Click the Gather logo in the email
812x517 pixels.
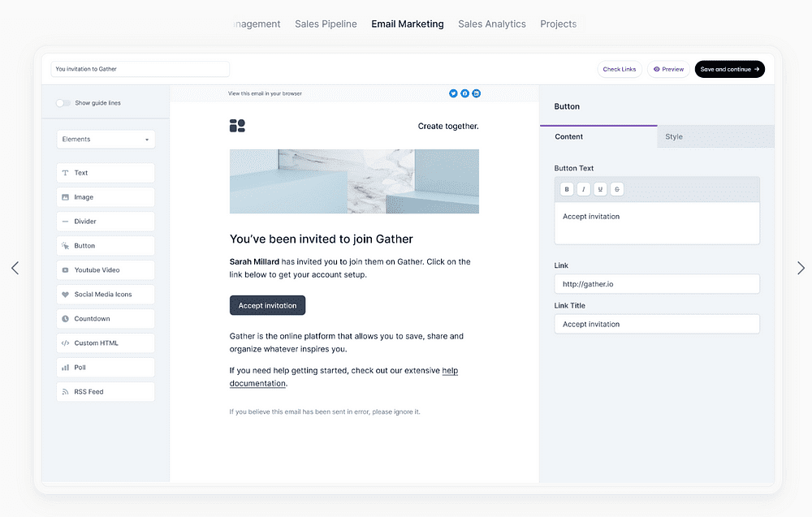coord(237,126)
